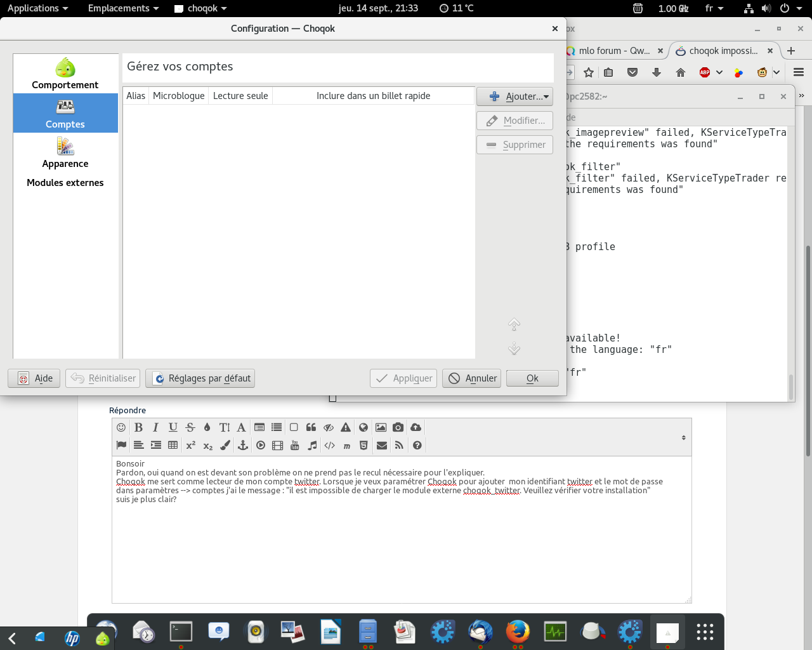Image resolution: width=812 pixels, height=650 pixels.
Task: Click the Adblock Plus icon
Action: pyautogui.click(x=705, y=72)
